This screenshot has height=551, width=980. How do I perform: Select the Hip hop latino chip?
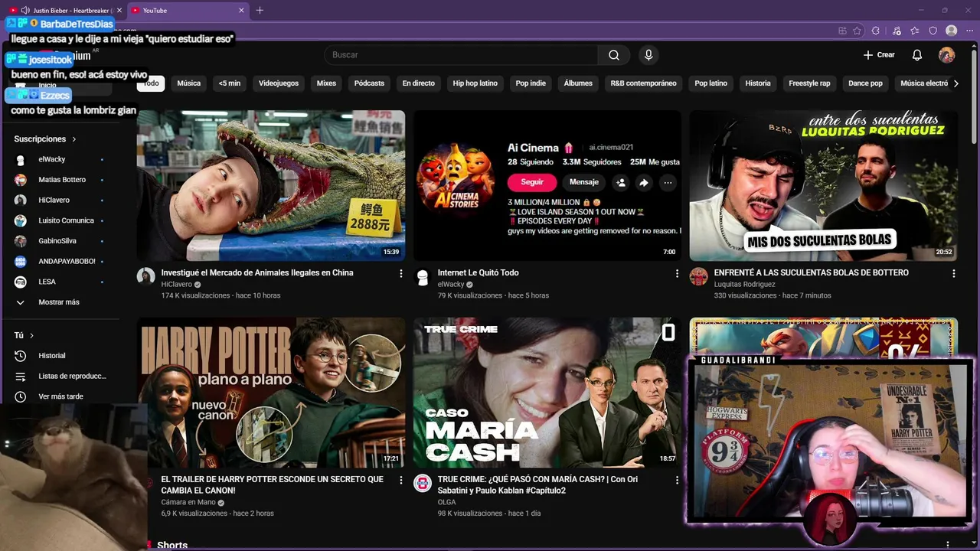[475, 83]
